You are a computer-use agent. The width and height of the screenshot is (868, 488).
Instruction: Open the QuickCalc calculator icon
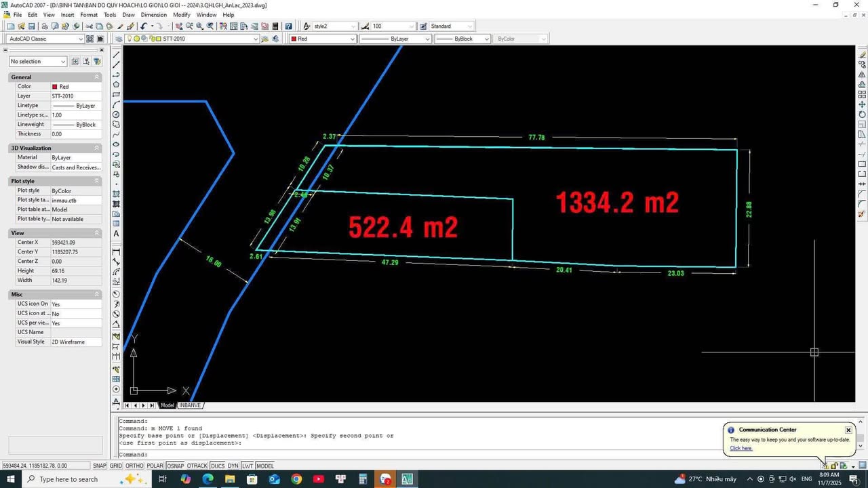[275, 26]
